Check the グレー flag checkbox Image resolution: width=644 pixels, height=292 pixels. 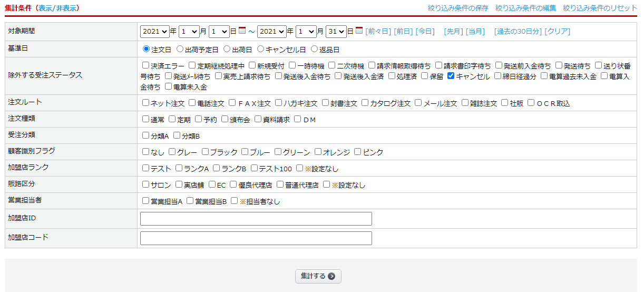(x=172, y=152)
